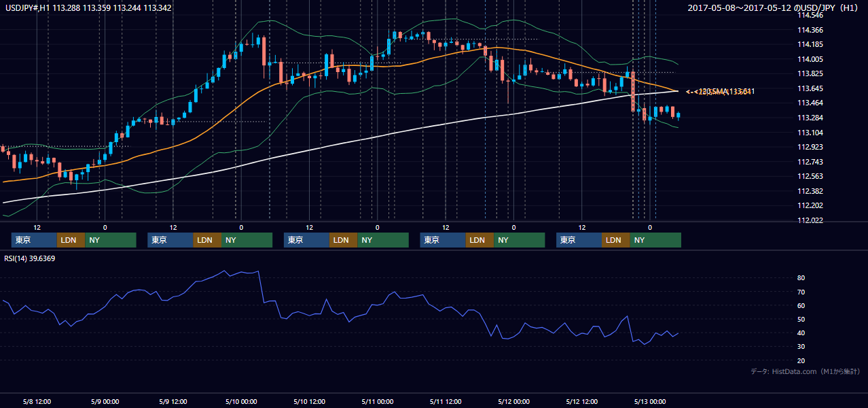The height and width of the screenshot is (408, 868).
Task: Click the 113.284 price axis label
Action: (x=810, y=118)
